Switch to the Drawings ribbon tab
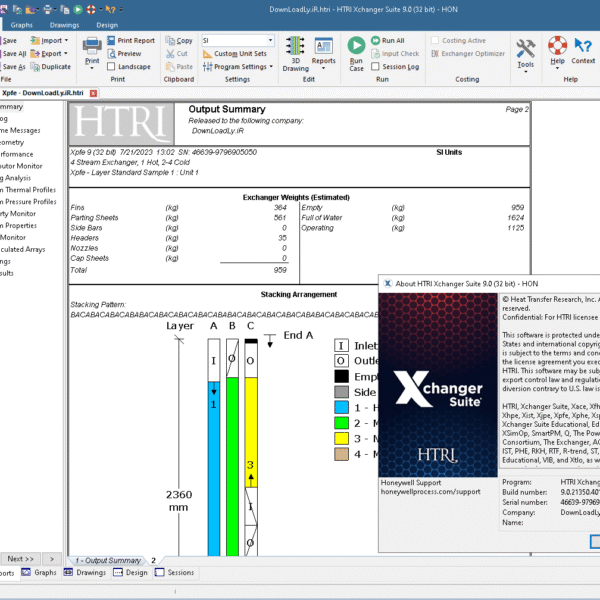This screenshot has width=600, height=600. [64, 25]
